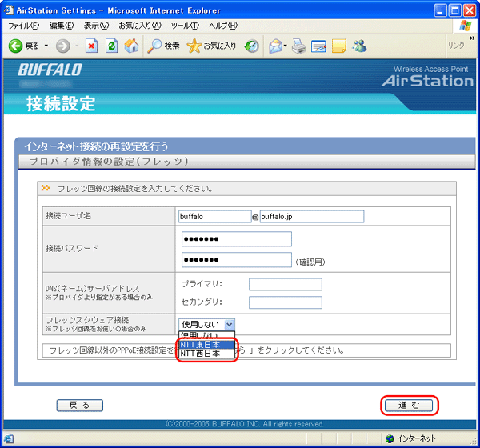
Task: Open the History clock icon
Action: pos(252,46)
